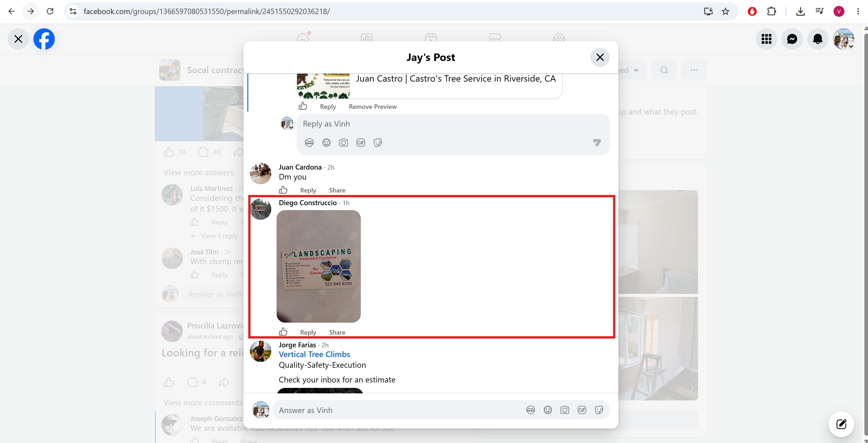Image resolution: width=868 pixels, height=443 pixels.
Task: Click Juan Cardona's profile picture
Action: point(261,173)
